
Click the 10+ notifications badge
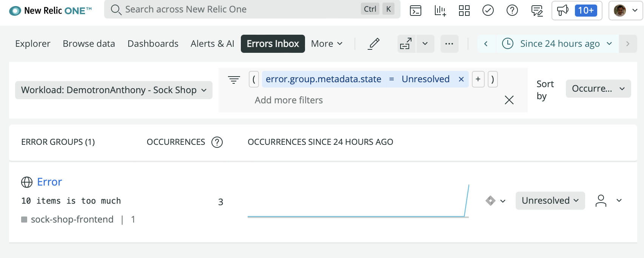tap(586, 11)
